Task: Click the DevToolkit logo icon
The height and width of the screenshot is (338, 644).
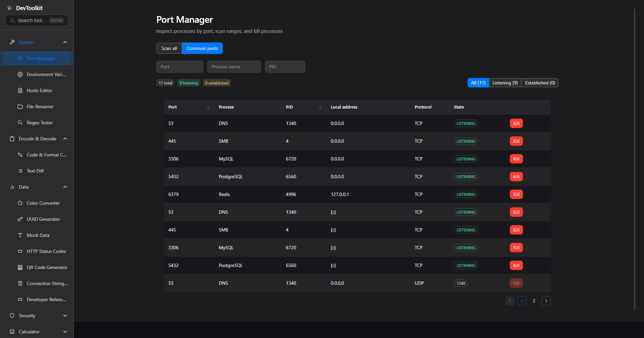Action: coord(9,8)
